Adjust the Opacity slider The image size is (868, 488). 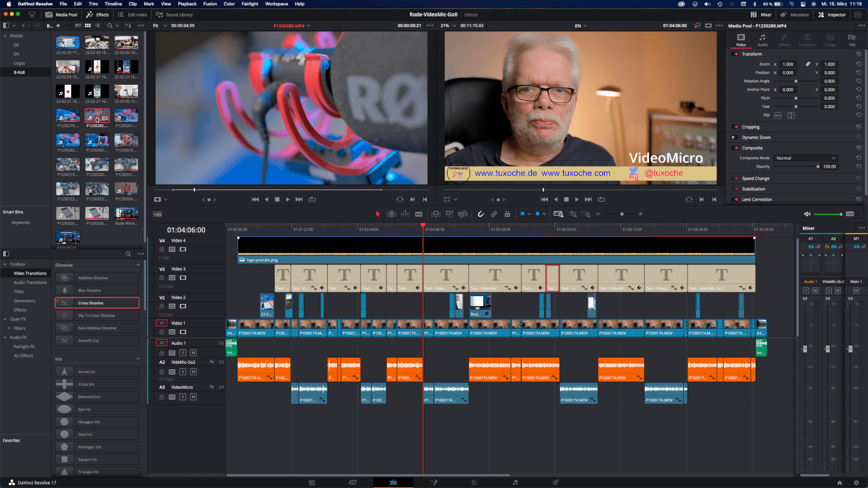tap(796, 166)
